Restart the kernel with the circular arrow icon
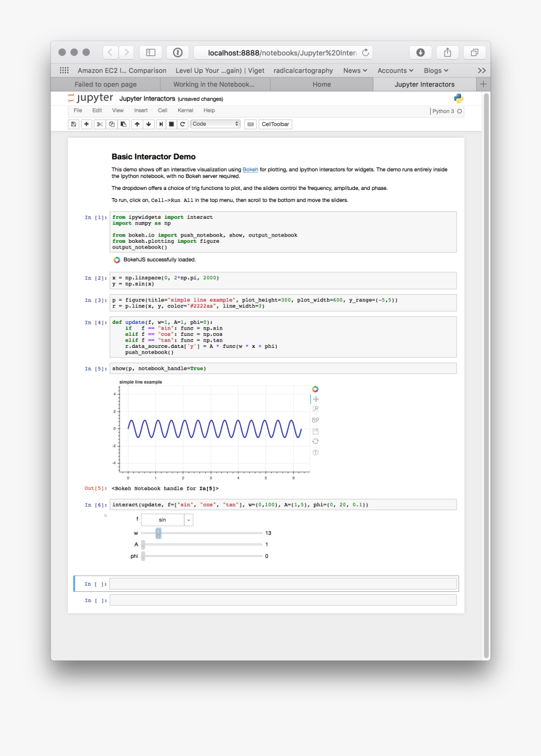Viewport: 541px width, 756px height. pyautogui.click(x=182, y=125)
